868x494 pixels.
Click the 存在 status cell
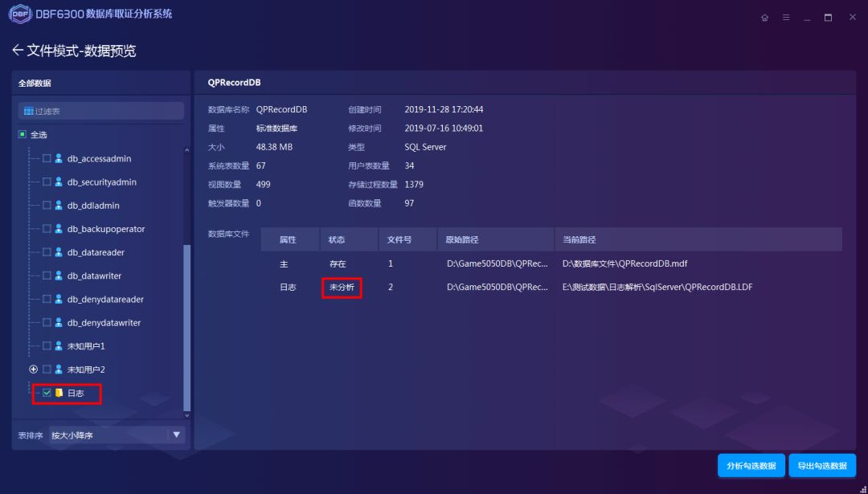click(x=338, y=264)
